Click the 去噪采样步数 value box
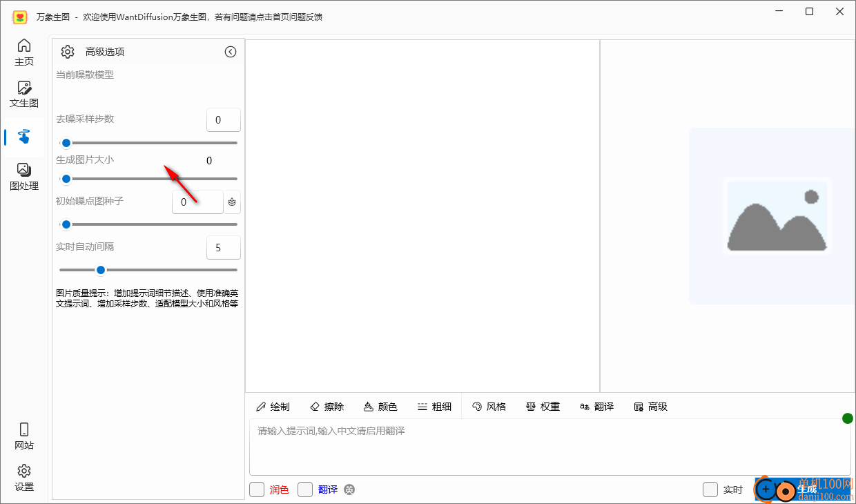This screenshot has height=504, width=856. click(x=224, y=119)
